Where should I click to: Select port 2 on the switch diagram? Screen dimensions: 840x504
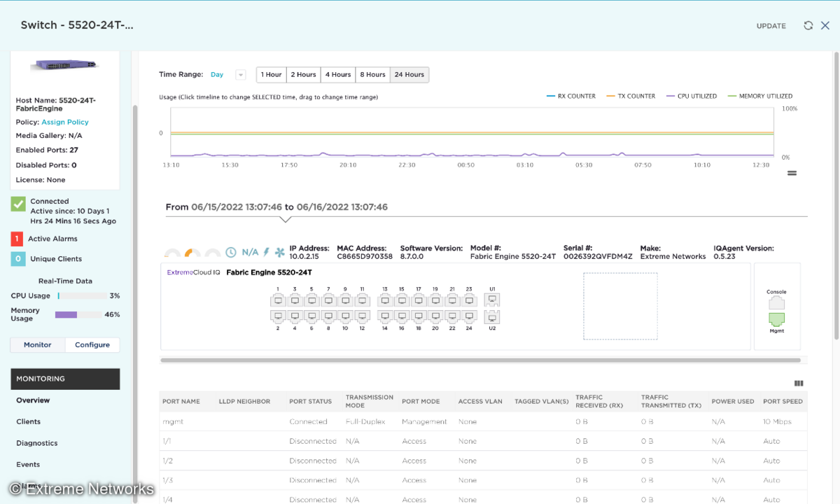(278, 316)
